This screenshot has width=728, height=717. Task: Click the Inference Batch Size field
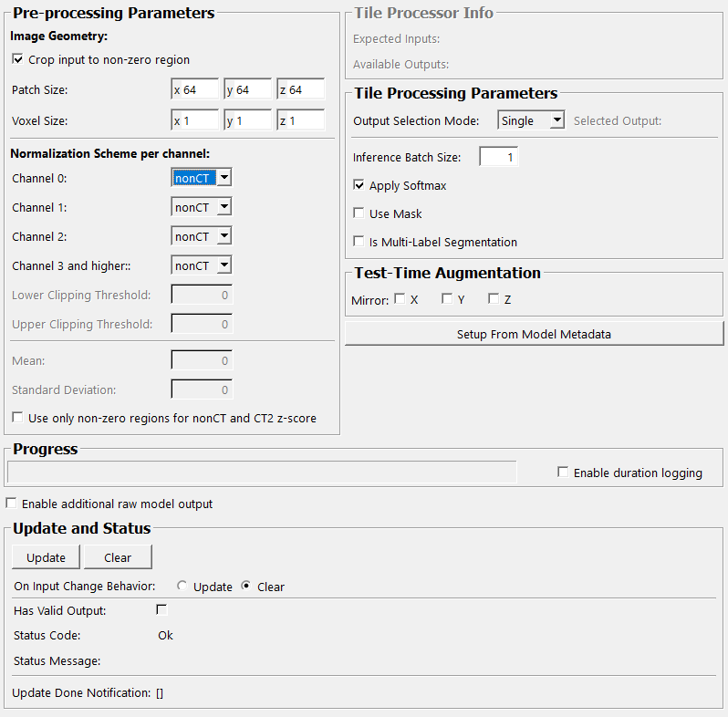[499, 157]
